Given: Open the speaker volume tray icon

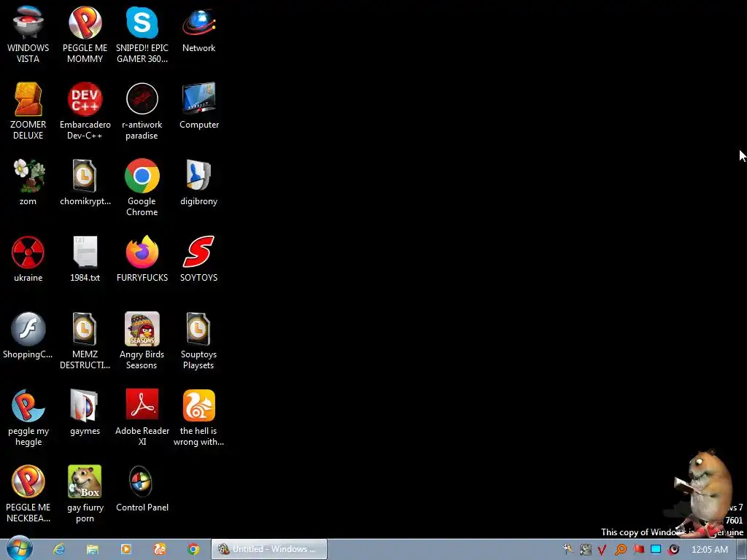Looking at the screenshot, I should click(673, 549).
